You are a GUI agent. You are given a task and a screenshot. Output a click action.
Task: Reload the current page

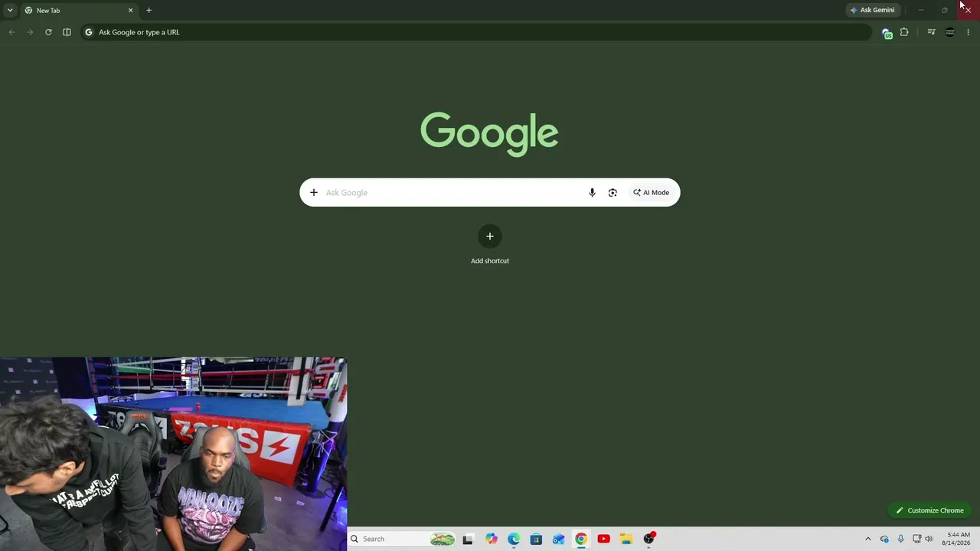pos(48,32)
